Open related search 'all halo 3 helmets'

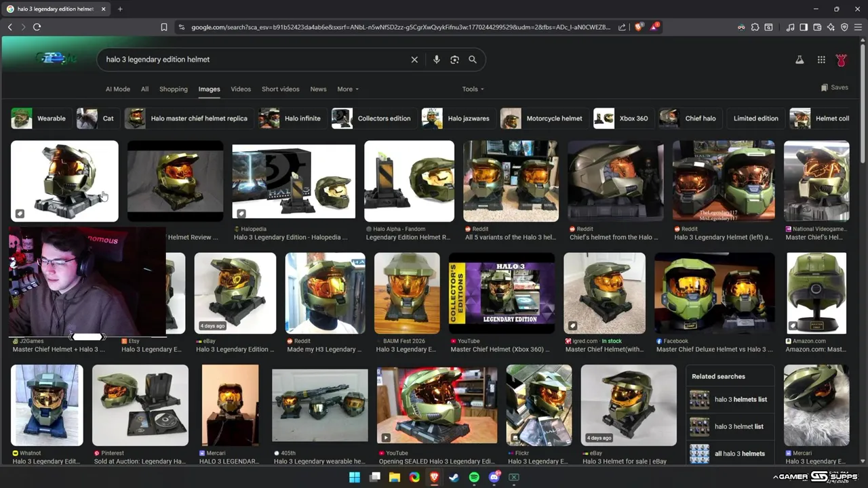tap(729, 453)
